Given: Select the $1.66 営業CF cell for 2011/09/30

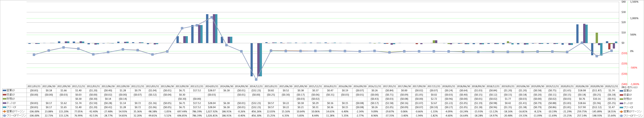Looking at the screenshot, I should coord(64,91).
